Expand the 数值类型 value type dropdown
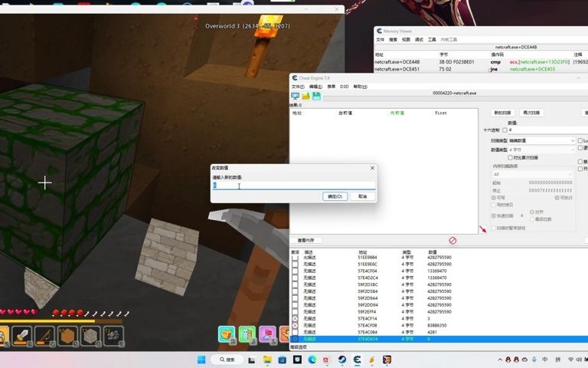 (541, 149)
